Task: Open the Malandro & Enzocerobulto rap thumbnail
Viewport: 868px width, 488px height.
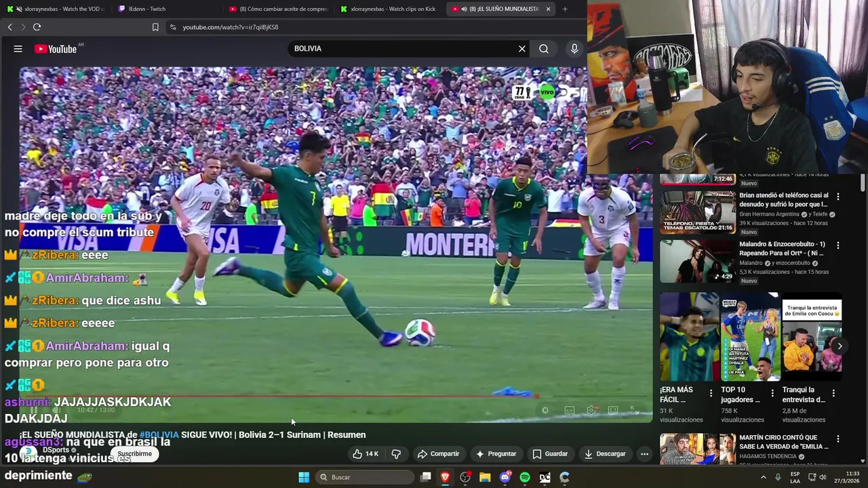Action: coord(698,261)
